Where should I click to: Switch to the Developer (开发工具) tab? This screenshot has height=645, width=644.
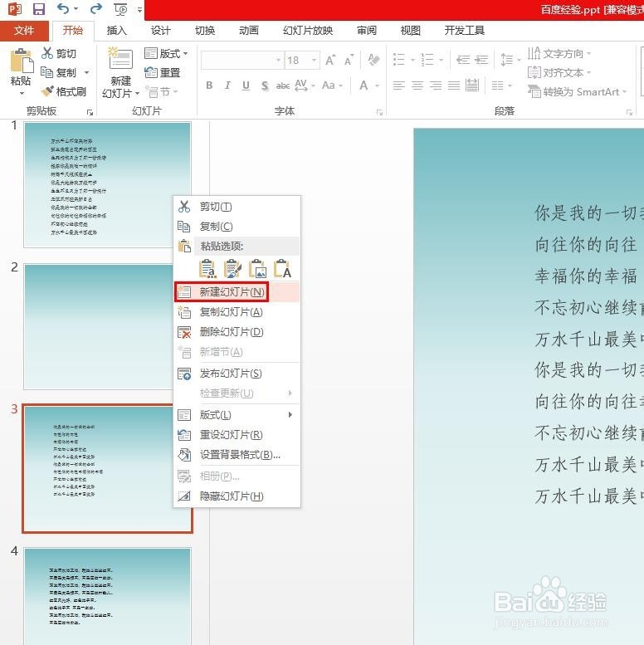coord(464,31)
